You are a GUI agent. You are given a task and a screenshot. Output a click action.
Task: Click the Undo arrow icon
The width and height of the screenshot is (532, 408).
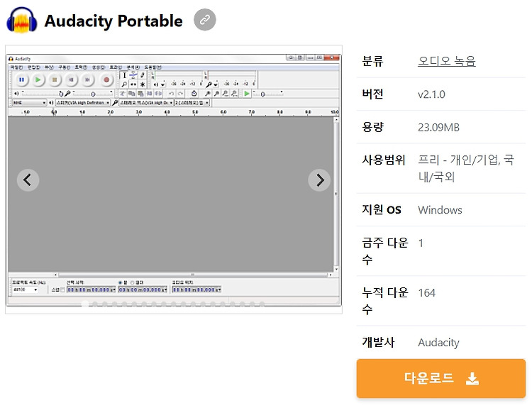(x=172, y=94)
